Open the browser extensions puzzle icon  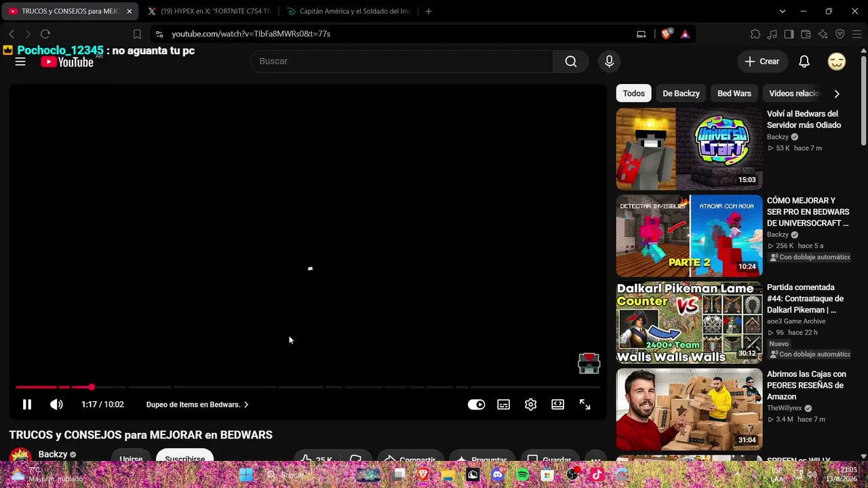pos(755,34)
